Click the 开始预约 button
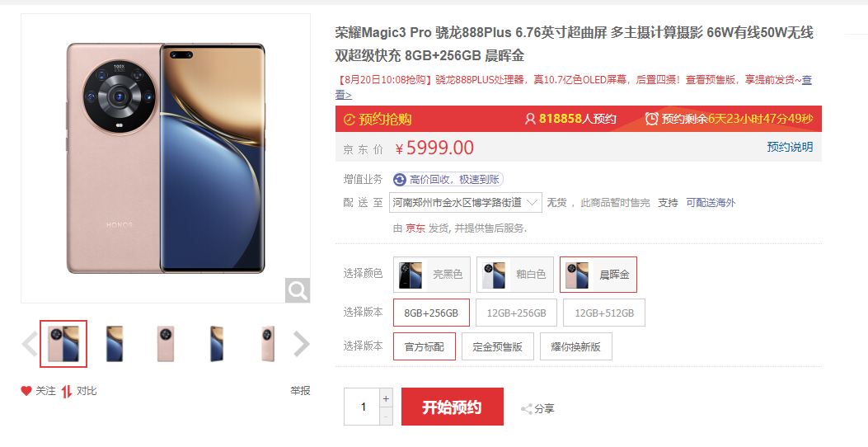This screenshot has height=447, width=868. 453,407
